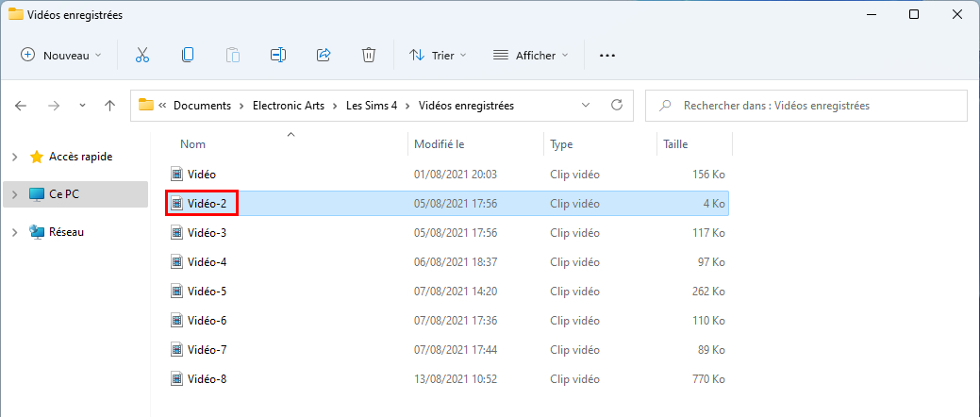Screen dimensions: 980x417
Task: Click the Rename icon in toolbar
Action: [x=278, y=55]
